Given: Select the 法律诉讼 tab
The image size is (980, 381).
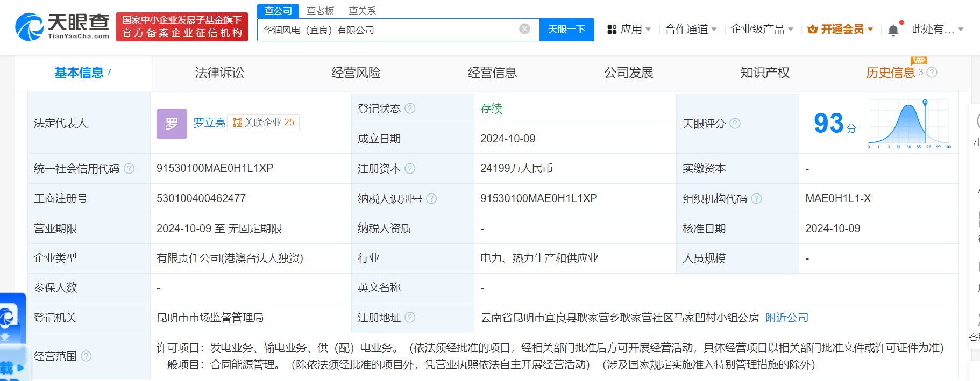Looking at the screenshot, I should pyautogui.click(x=219, y=73).
